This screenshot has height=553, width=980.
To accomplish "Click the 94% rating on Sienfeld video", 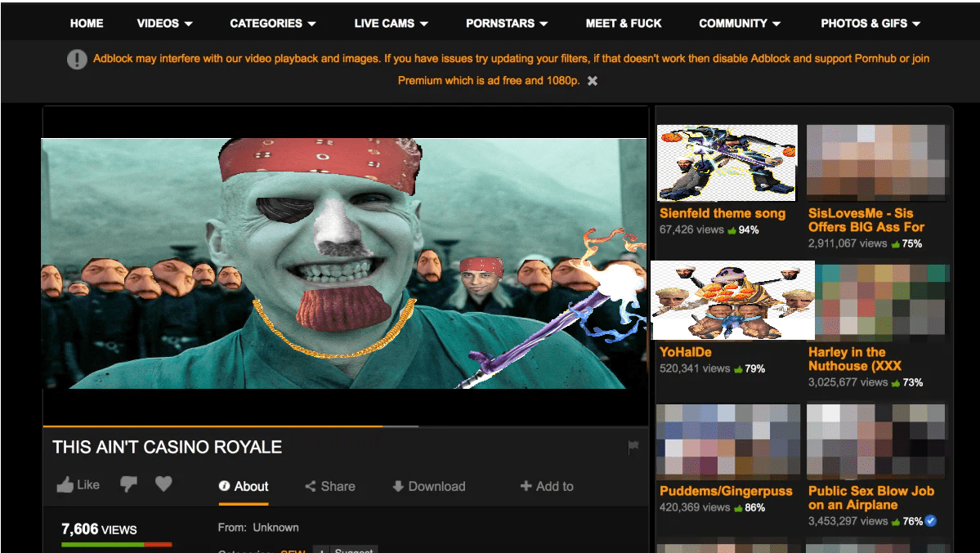I will click(743, 230).
